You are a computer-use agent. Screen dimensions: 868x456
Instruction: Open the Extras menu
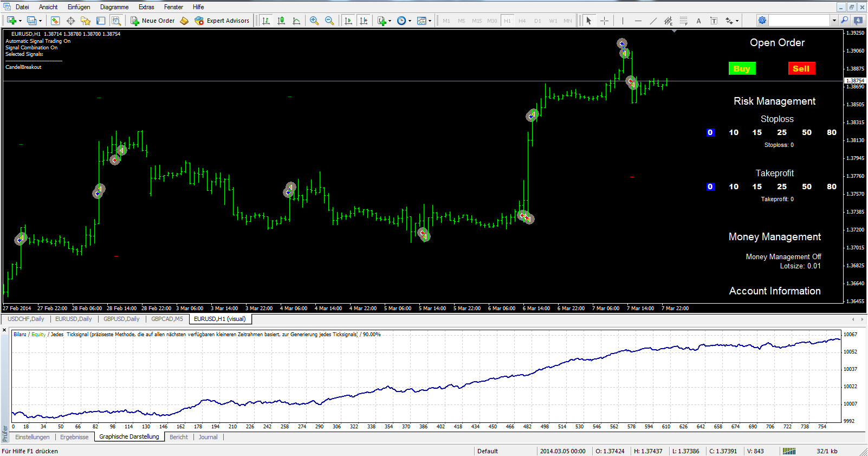click(x=146, y=7)
